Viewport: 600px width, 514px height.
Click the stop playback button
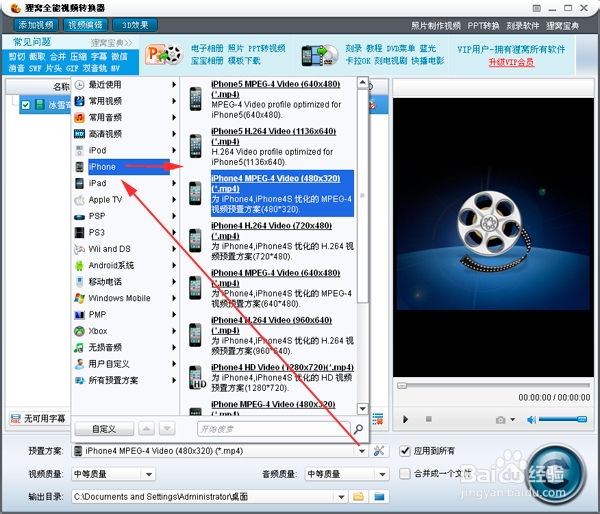click(x=429, y=419)
